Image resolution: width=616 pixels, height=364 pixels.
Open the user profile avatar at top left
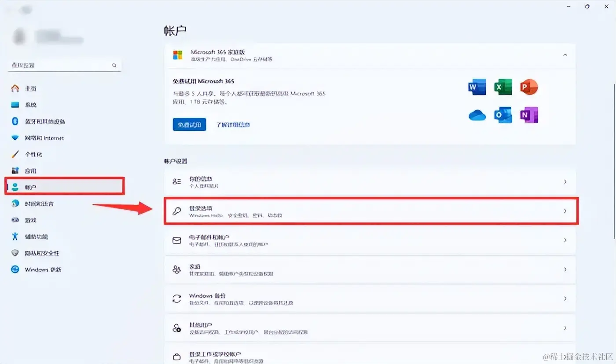pos(19,36)
